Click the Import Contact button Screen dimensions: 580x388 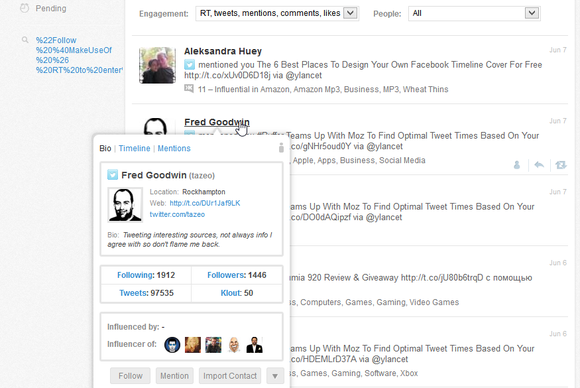(x=230, y=376)
